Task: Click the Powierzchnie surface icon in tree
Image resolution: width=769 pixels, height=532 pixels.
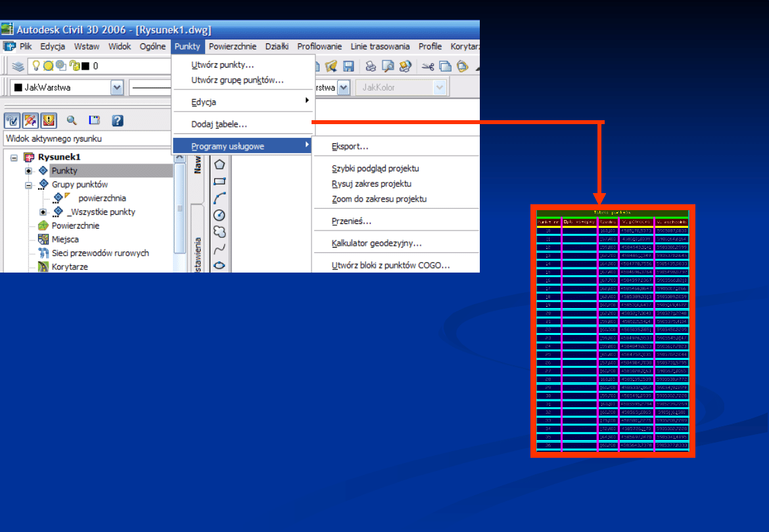Action: pyautogui.click(x=43, y=226)
